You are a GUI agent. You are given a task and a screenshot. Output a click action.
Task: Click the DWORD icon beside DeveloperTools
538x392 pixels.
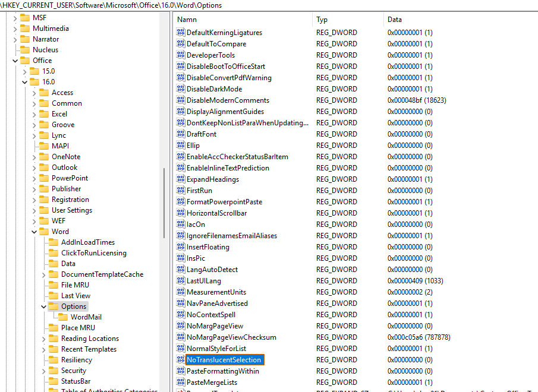[x=181, y=55]
